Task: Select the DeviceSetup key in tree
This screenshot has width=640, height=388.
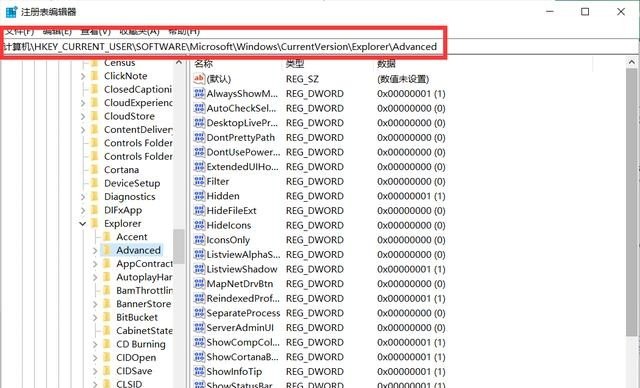Action: click(132, 183)
